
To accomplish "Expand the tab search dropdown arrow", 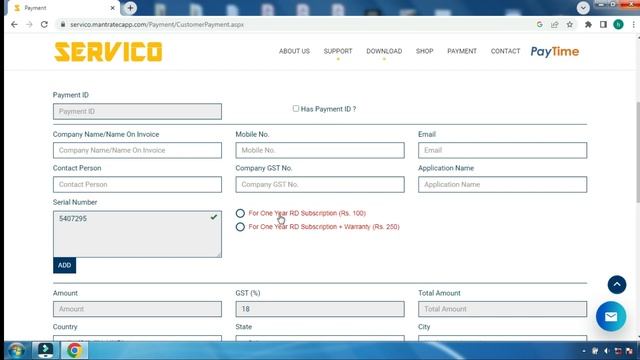I will (583, 8).
